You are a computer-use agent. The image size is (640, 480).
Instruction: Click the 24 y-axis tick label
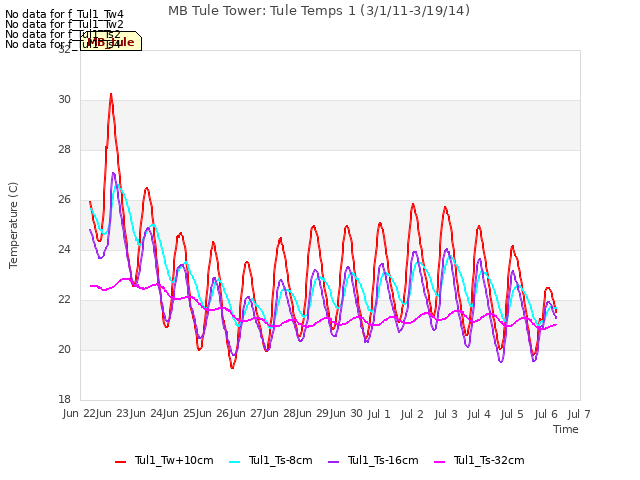64,249
